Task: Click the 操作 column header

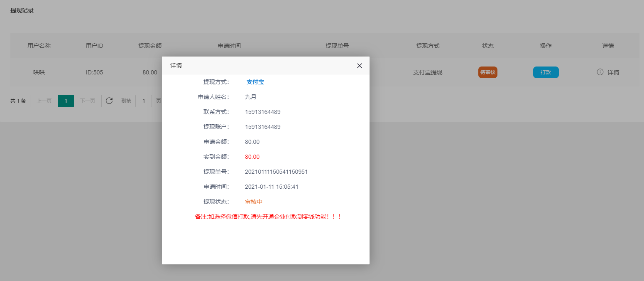Action: pos(546,46)
